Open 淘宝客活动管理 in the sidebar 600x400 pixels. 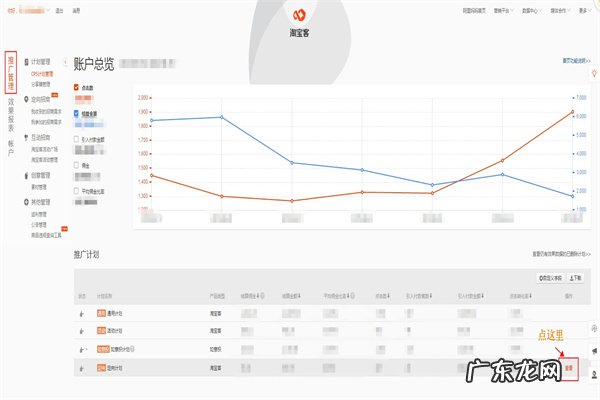point(44,160)
